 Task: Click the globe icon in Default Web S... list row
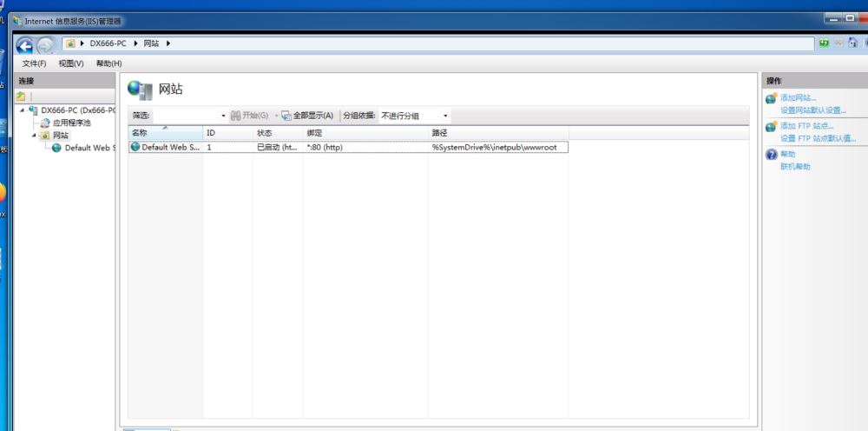pyautogui.click(x=135, y=148)
